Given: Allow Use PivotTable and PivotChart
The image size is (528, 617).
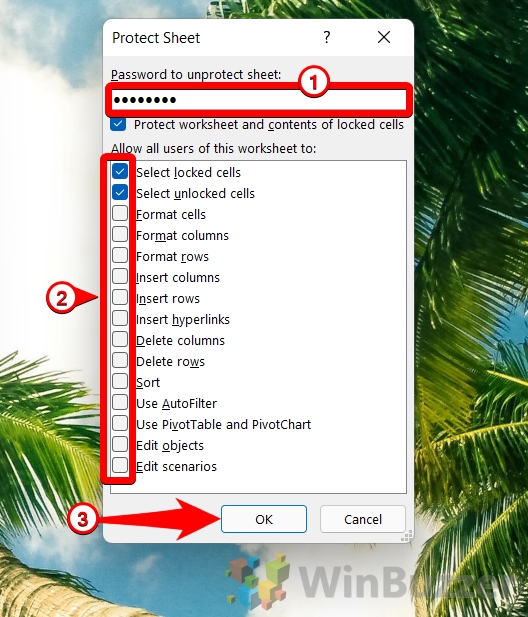Looking at the screenshot, I should click(x=120, y=424).
